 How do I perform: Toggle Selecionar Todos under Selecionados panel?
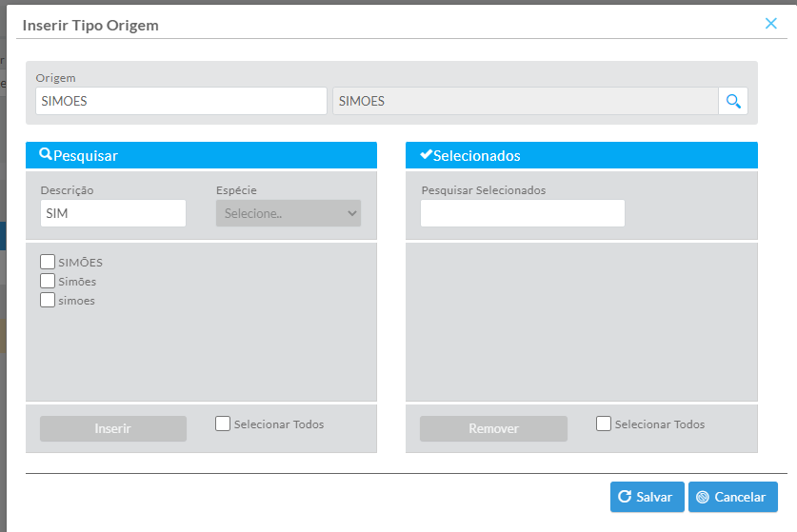pos(604,424)
